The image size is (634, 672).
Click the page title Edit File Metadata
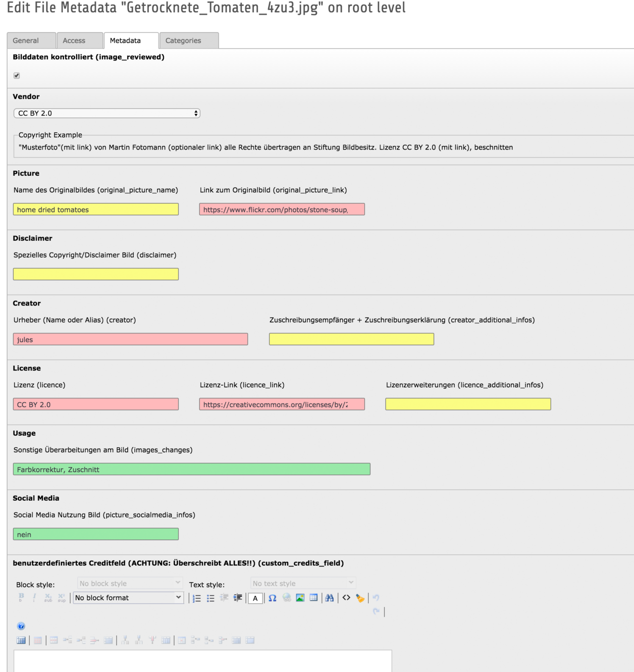(206, 7)
